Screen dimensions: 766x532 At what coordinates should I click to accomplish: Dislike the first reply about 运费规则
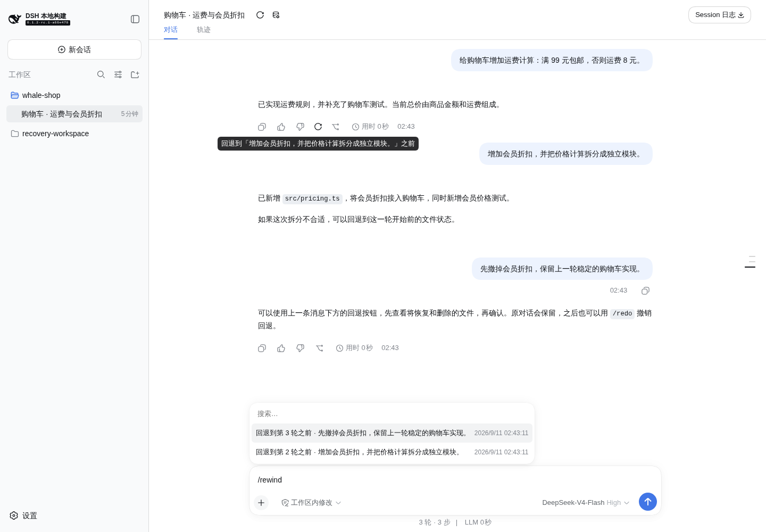[301, 127]
